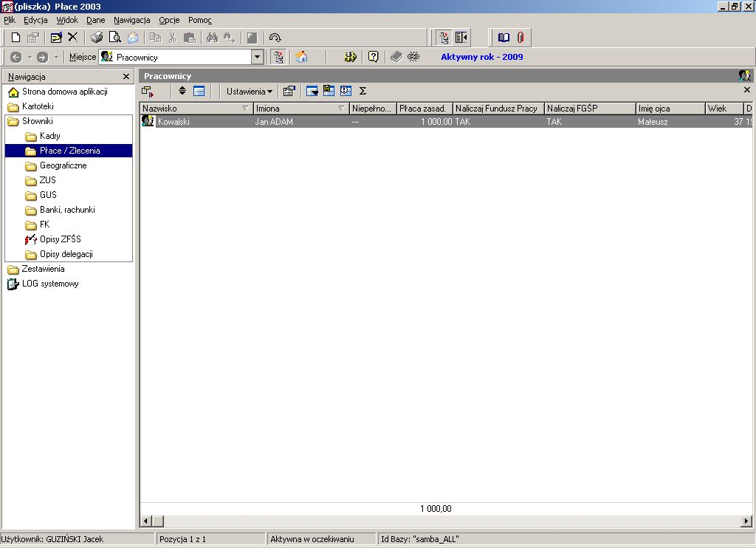Toggle the tree icon beside Miejsce box

(x=278, y=57)
